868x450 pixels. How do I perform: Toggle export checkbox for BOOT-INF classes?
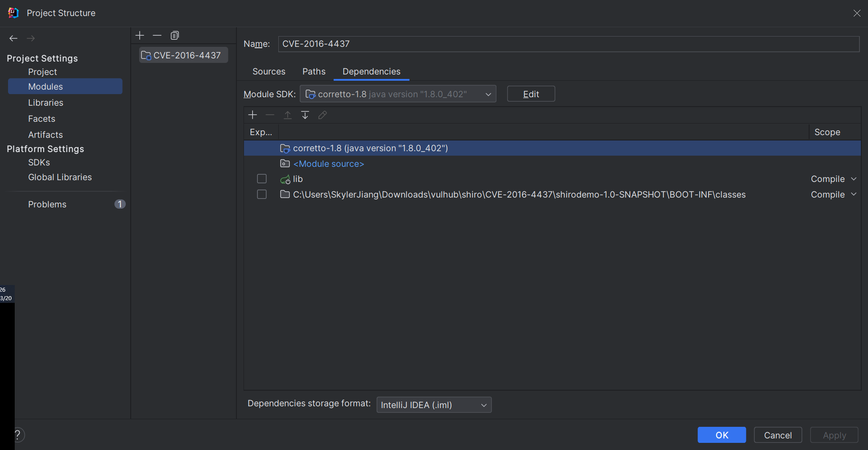tap(262, 194)
